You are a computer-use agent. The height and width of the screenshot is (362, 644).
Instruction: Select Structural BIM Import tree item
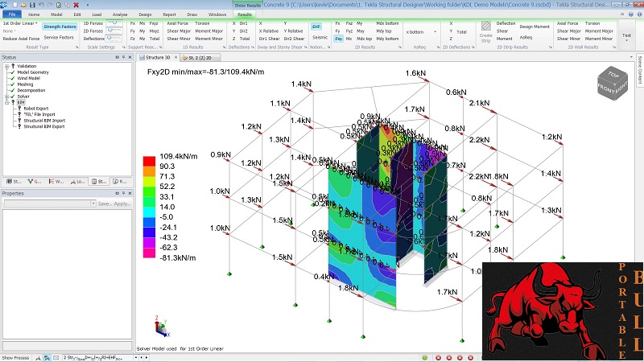pos(44,121)
